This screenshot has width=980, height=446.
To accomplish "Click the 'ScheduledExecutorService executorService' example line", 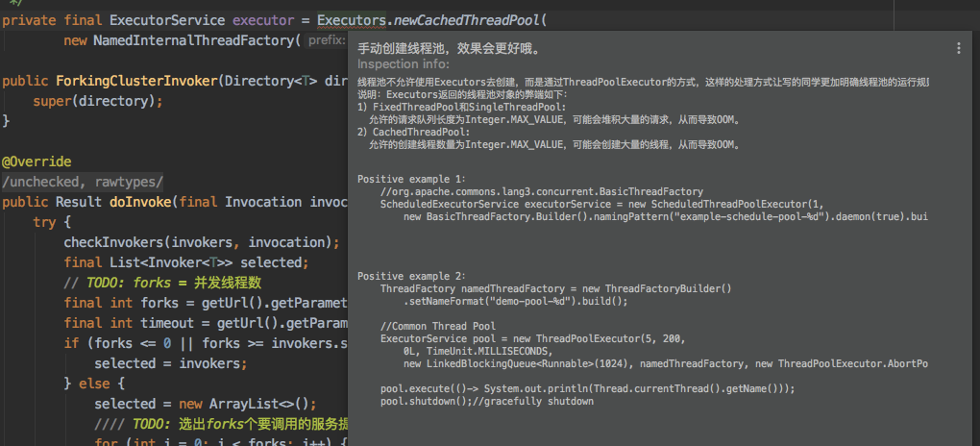I will coord(601,204).
